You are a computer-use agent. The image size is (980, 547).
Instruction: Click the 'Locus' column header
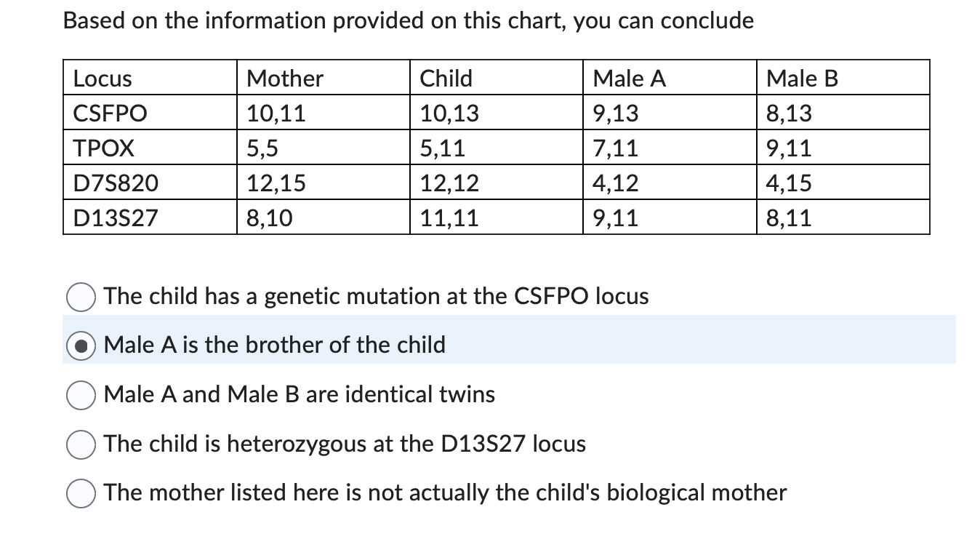coord(100,78)
